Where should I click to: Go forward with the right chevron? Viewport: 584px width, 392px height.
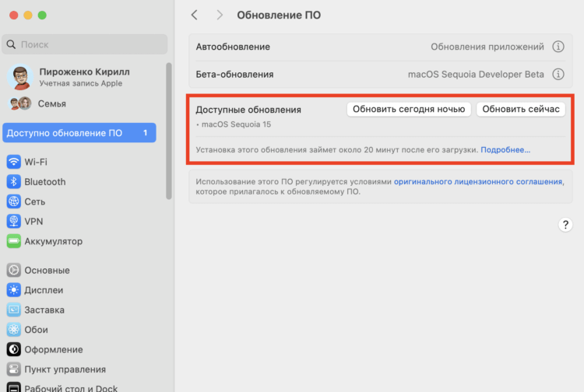click(x=220, y=15)
